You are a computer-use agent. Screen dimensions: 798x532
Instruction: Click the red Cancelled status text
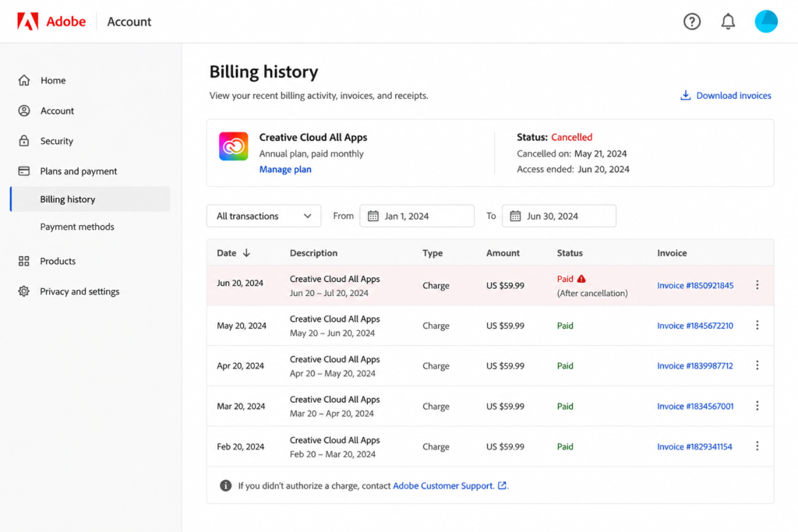pos(571,137)
